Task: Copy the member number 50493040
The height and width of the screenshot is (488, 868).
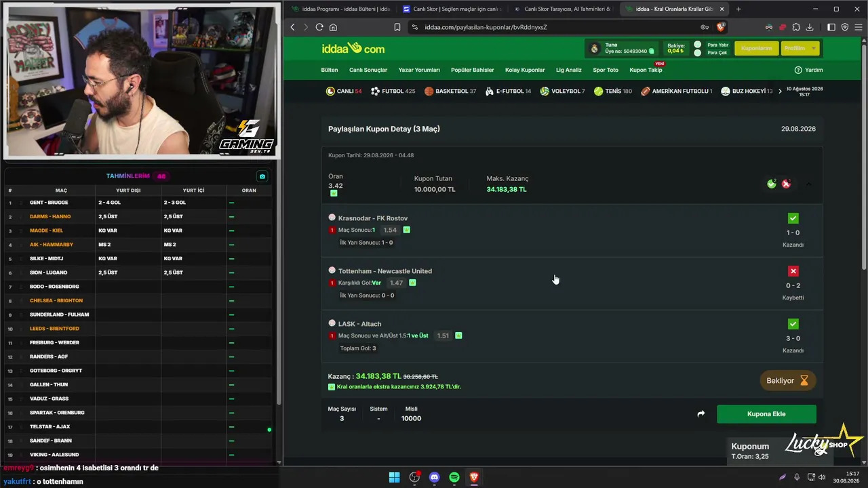Action: point(652,52)
